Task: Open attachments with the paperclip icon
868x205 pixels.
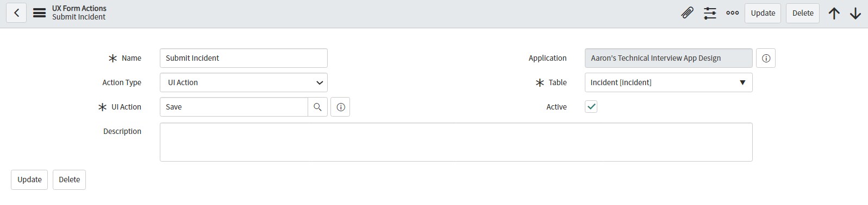Action: pos(687,13)
